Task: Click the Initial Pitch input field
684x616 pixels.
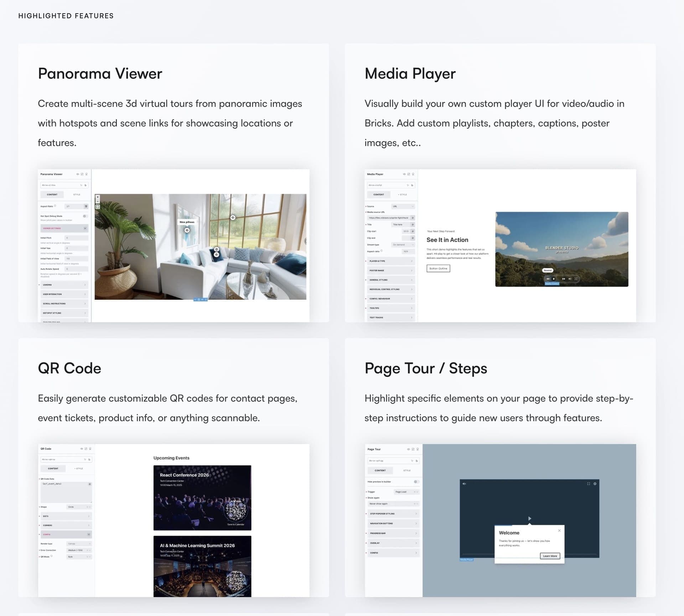Action: [x=76, y=238]
